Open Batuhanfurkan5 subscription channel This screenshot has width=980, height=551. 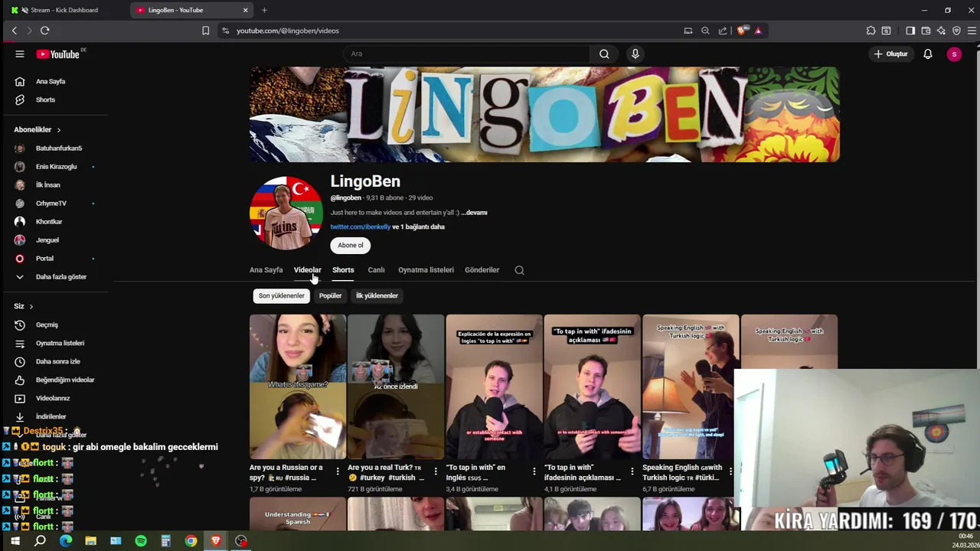[57, 148]
